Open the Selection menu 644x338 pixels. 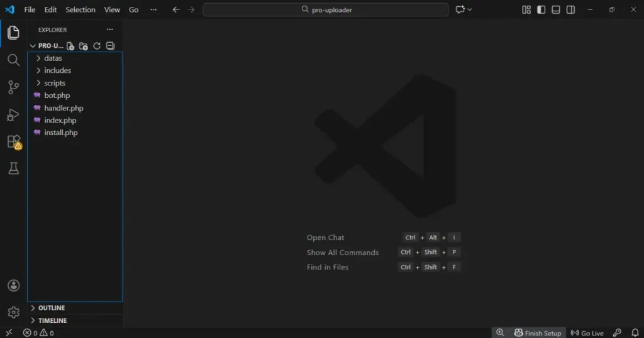click(80, 9)
